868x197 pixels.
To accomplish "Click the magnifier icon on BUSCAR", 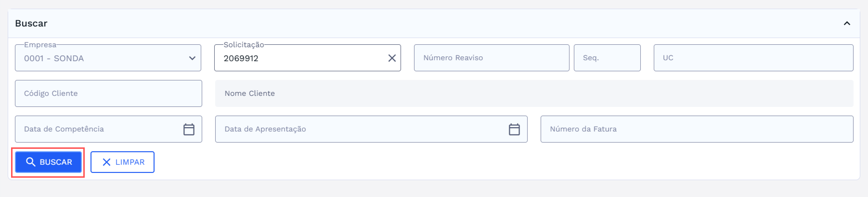I will (31, 162).
